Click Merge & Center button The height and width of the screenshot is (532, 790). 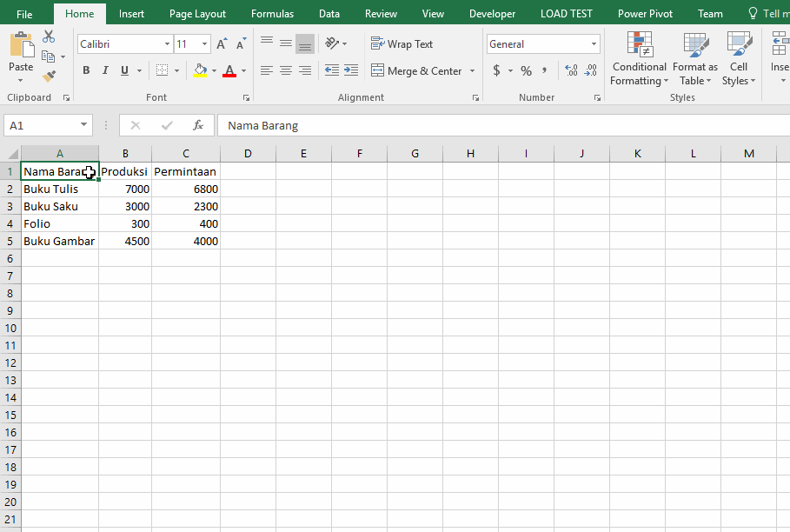point(416,70)
